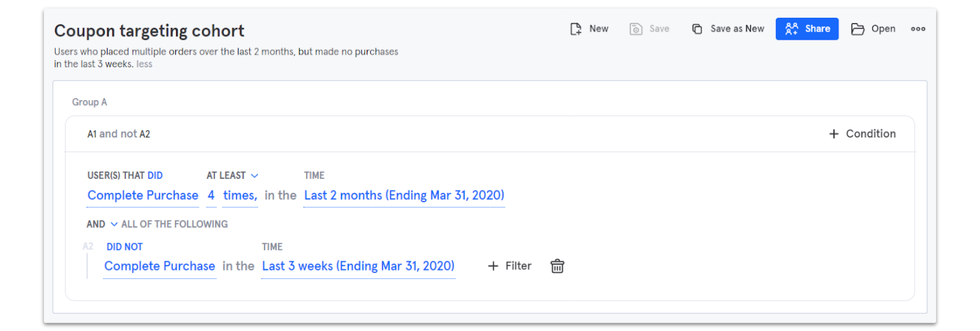The image size is (980, 331).
Task: Change the Last 3 weeks time range
Action: 358,266
